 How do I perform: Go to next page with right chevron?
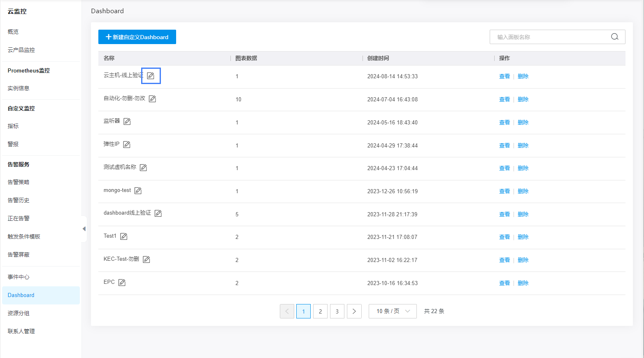pos(354,311)
